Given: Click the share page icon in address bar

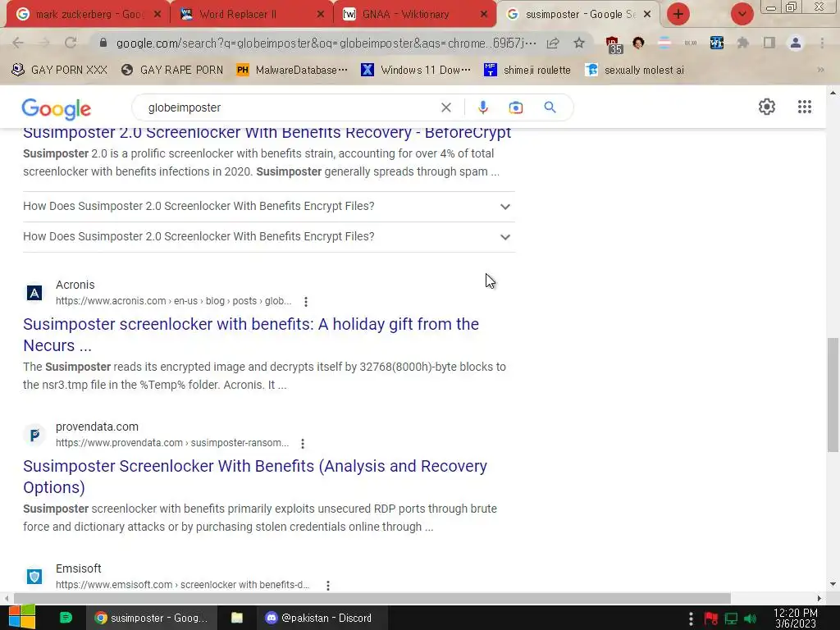Looking at the screenshot, I should 553,43.
